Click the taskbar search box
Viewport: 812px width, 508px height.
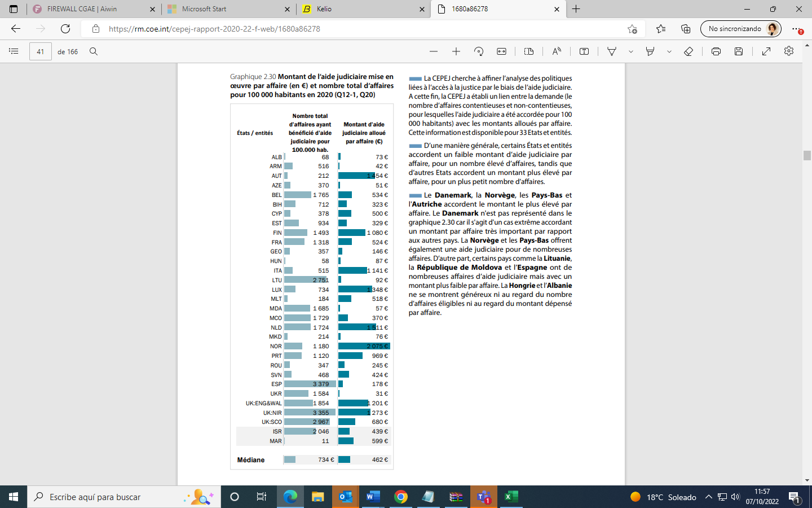[x=123, y=497]
